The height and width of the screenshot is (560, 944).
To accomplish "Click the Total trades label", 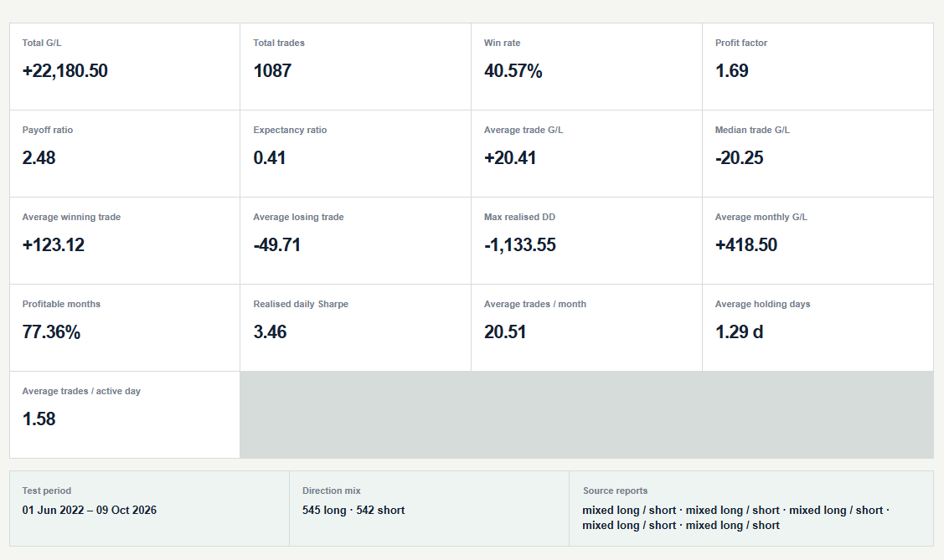I will click(x=279, y=43).
